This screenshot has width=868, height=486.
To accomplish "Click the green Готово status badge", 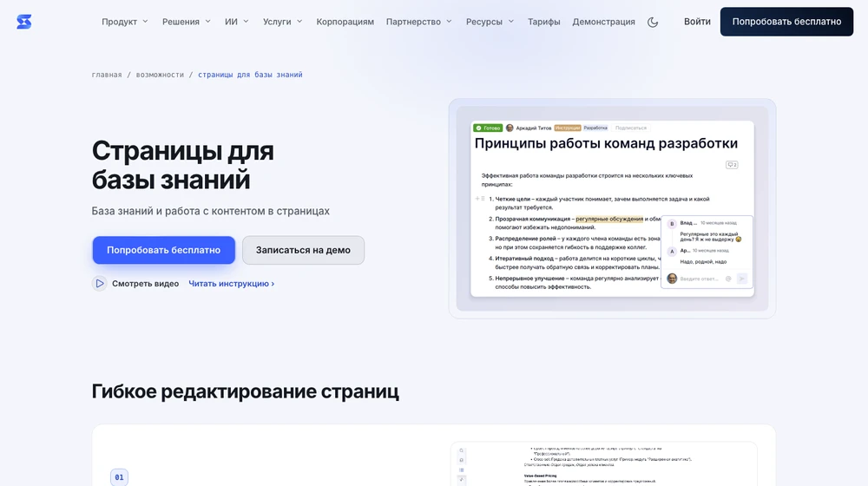I will 488,128.
